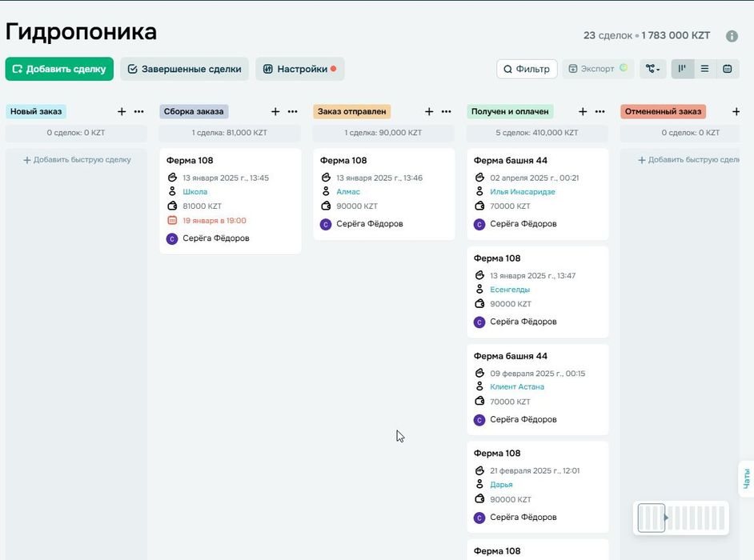Open Заказ отправлен column options menu
This screenshot has width=754, height=560.
[x=447, y=111]
